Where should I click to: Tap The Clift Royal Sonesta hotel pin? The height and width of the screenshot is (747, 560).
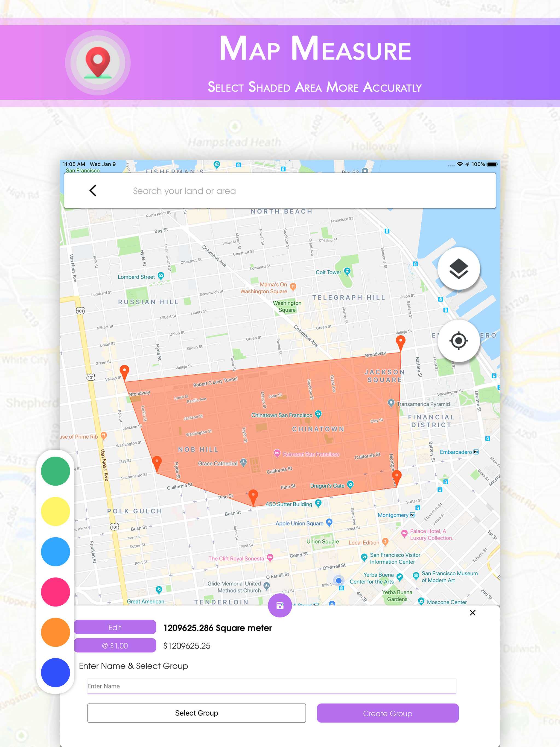click(270, 558)
